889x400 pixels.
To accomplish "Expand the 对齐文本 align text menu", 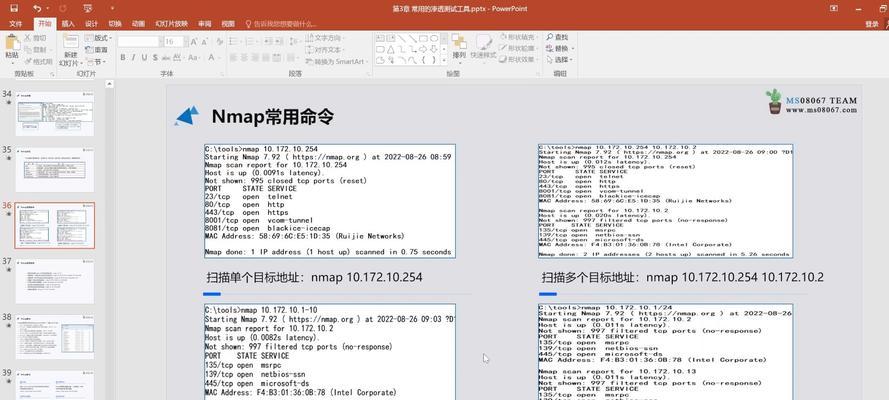I will (x=325, y=49).
